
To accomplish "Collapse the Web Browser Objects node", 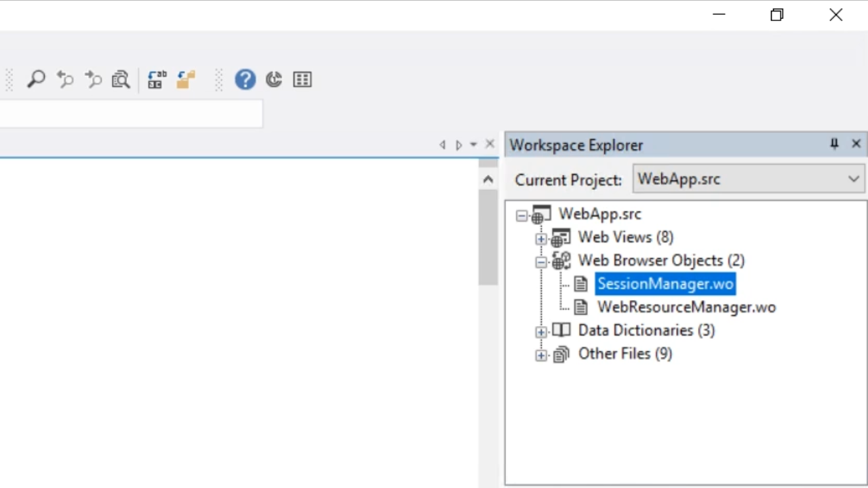I will pos(540,262).
